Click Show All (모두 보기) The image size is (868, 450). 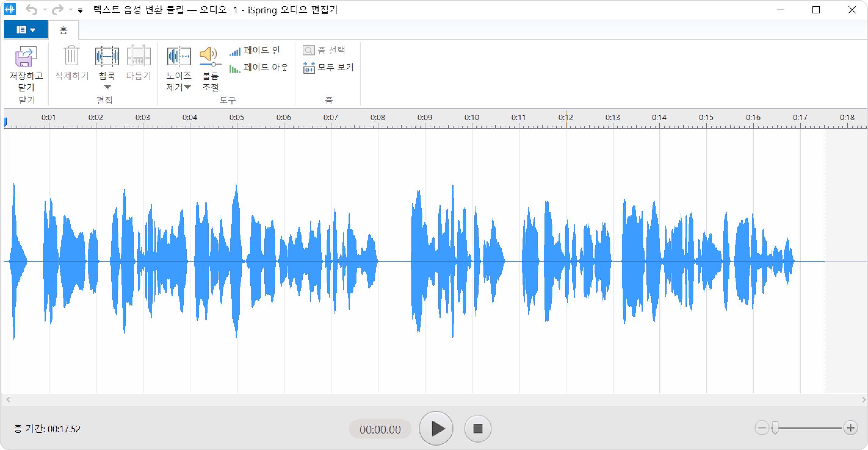click(x=328, y=67)
